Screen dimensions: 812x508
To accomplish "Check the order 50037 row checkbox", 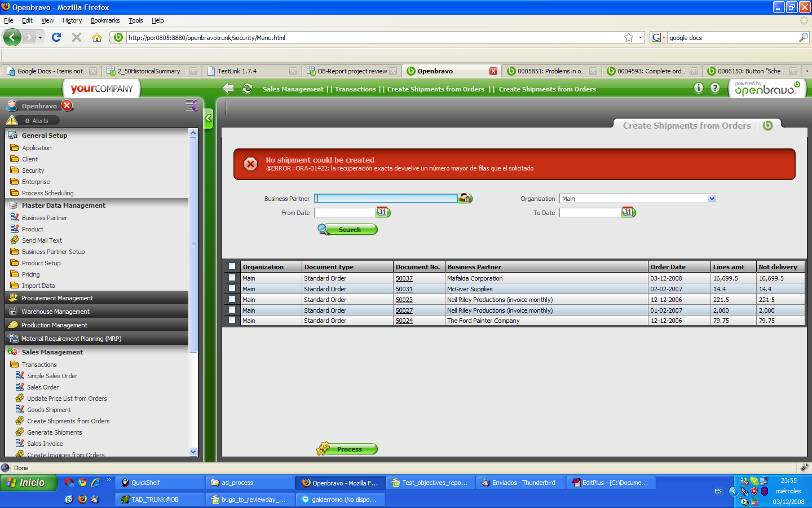I will (x=232, y=278).
